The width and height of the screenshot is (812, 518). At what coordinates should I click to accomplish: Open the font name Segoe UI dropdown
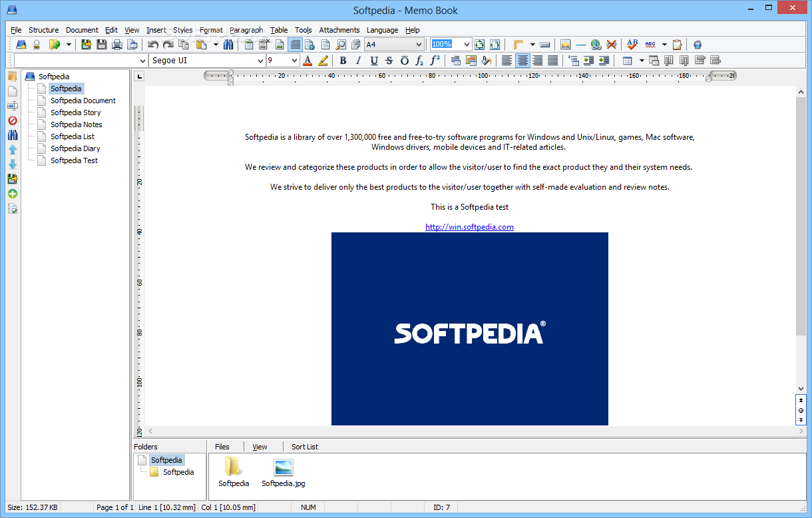(261, 61)
